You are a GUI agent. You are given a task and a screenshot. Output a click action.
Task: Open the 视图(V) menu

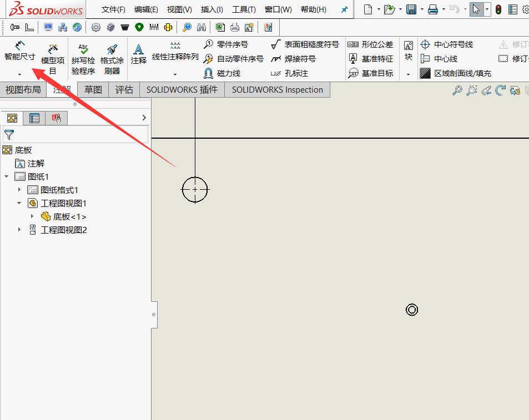coord(179,9)
